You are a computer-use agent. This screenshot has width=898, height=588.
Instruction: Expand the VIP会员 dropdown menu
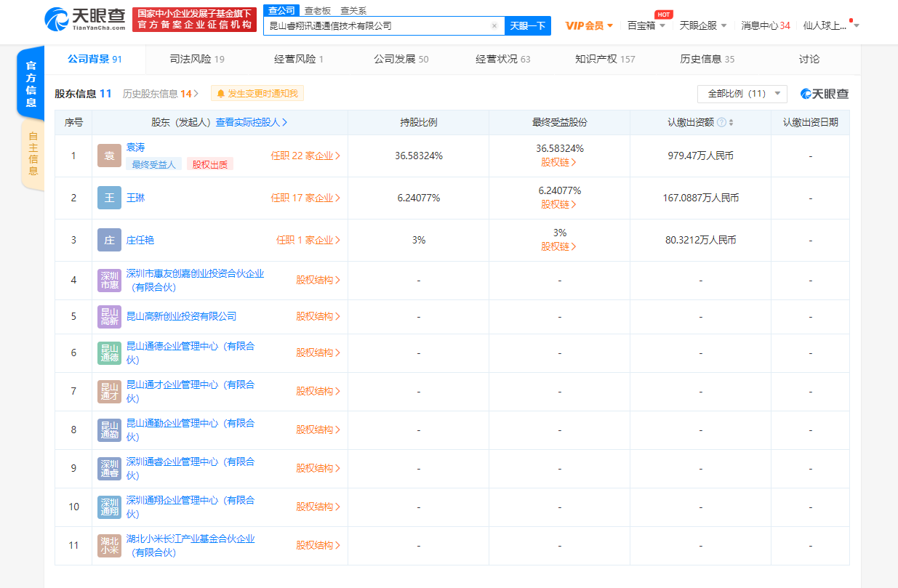coord(589,25)
